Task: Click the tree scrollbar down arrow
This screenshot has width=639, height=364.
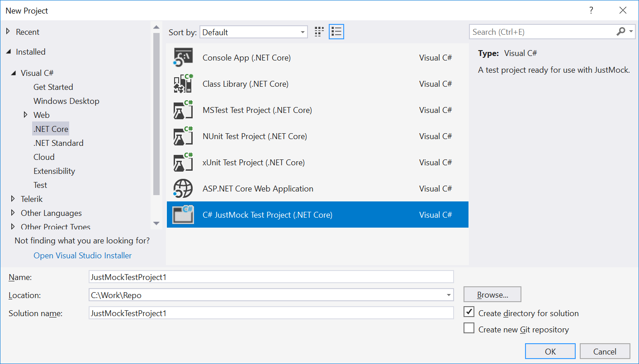Action: pos(156,223)
